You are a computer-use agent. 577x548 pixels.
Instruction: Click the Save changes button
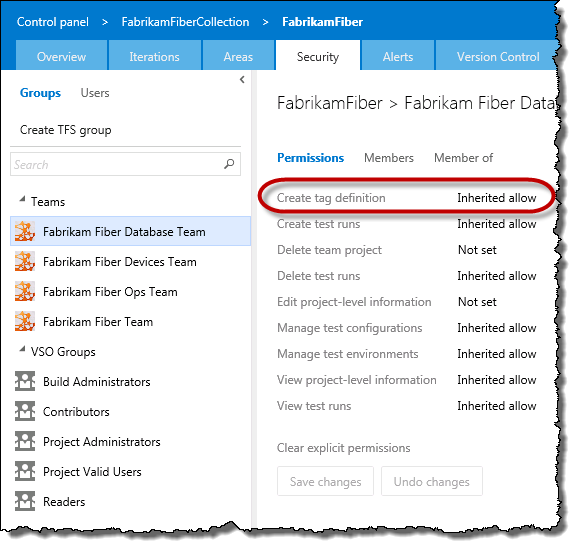coord(325,481)
